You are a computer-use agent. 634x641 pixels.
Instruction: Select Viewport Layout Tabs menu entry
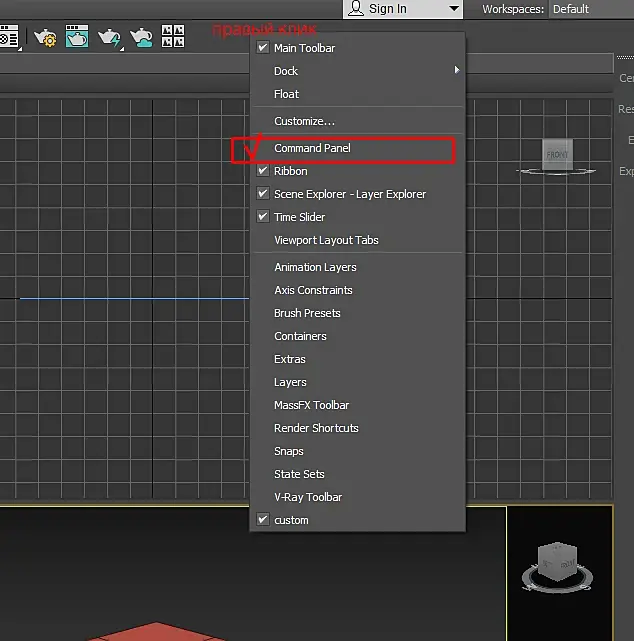326,240
